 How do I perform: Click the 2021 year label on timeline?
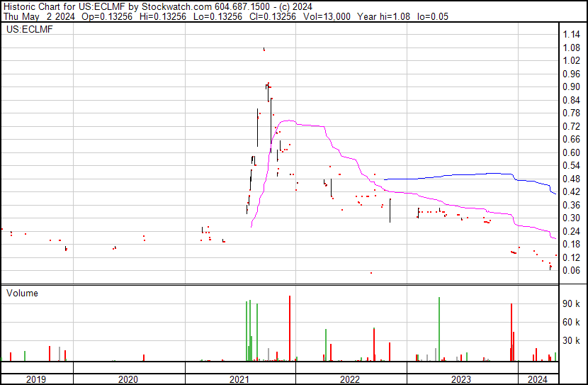(239, 379)
